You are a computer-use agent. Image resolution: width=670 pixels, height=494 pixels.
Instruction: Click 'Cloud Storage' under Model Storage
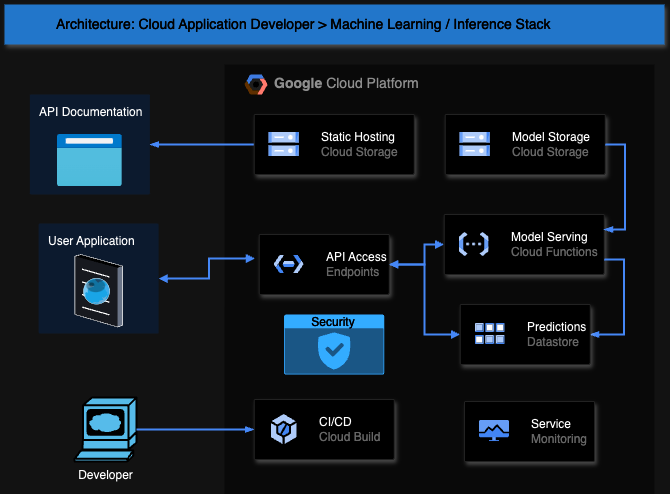click(x=550, y=152)
